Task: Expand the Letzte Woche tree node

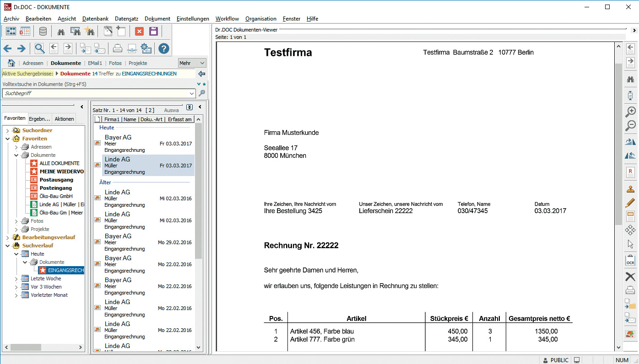Action: click(x=16, y=279)
